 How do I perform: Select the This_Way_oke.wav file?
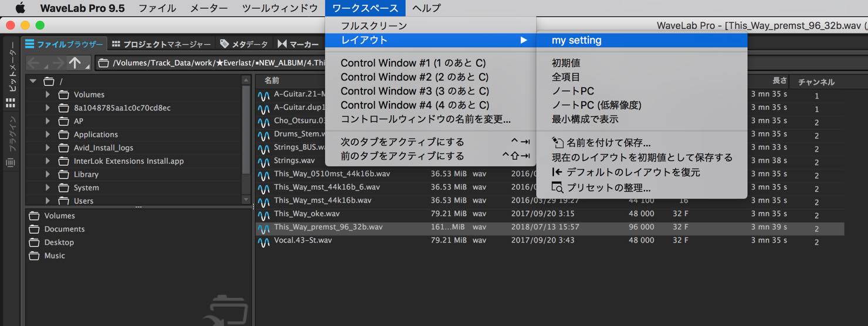(306, 213)
